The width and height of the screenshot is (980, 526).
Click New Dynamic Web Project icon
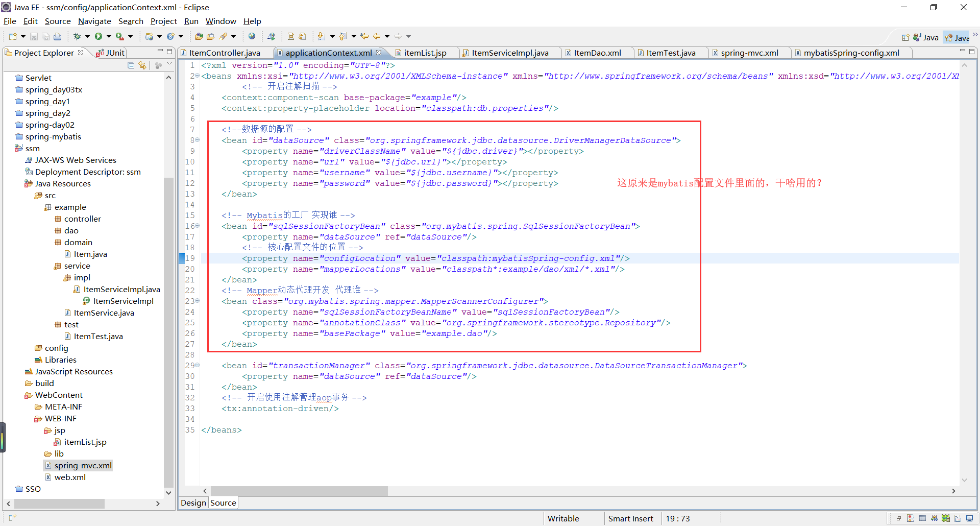tap(149, 36)
